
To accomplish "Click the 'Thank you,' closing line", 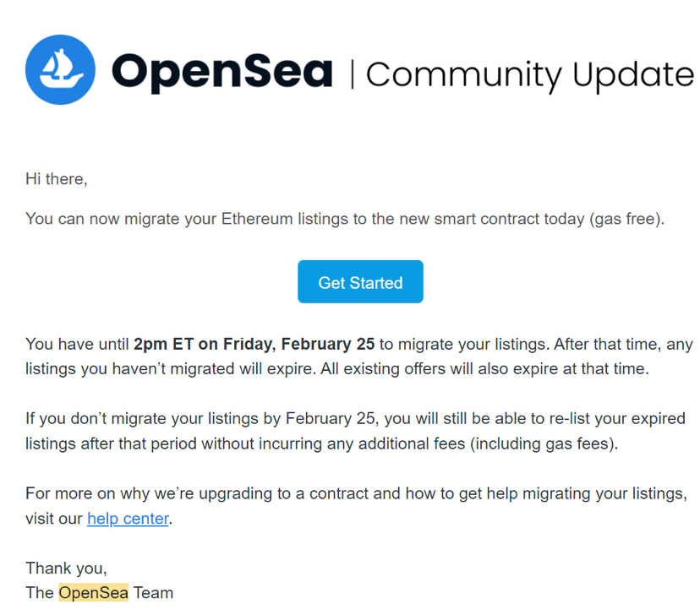I will click(66, 569).
